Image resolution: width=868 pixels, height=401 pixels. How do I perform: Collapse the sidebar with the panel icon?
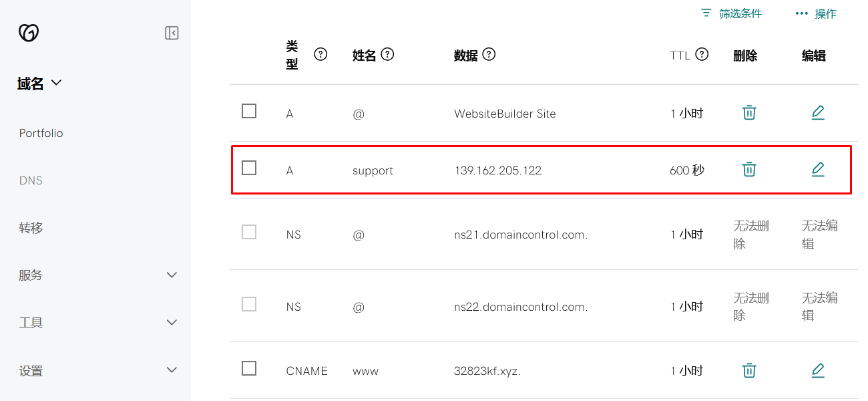[172, 32]
